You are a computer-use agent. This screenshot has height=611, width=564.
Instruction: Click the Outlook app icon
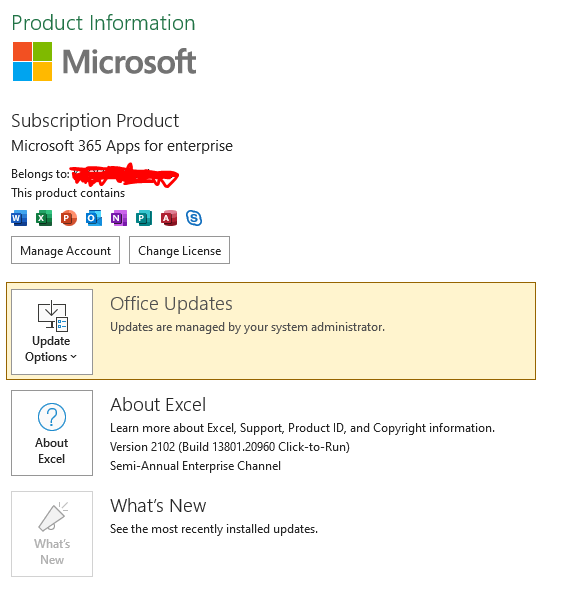point(94,218)
